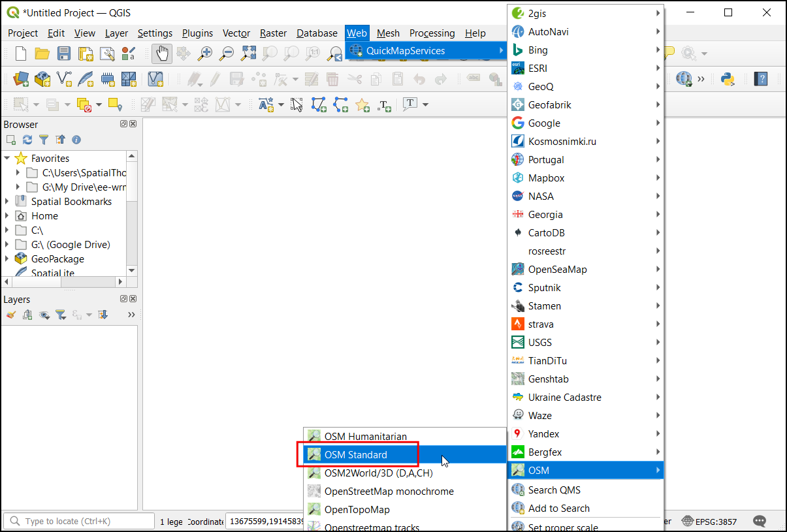Click Add to Search menu entry
This screenshot has width=787, height=532.
tap(586, 509)
